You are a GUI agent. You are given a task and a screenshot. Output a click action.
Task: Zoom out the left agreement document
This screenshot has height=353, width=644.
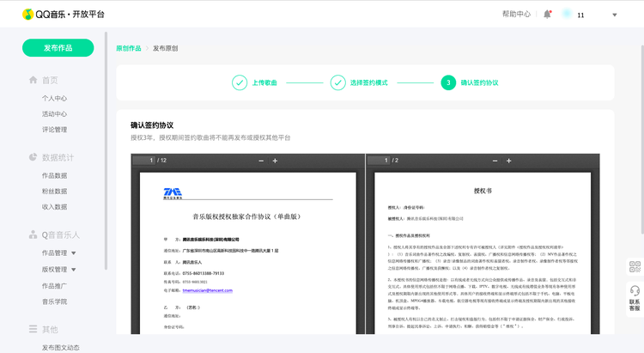pos(261,161)
